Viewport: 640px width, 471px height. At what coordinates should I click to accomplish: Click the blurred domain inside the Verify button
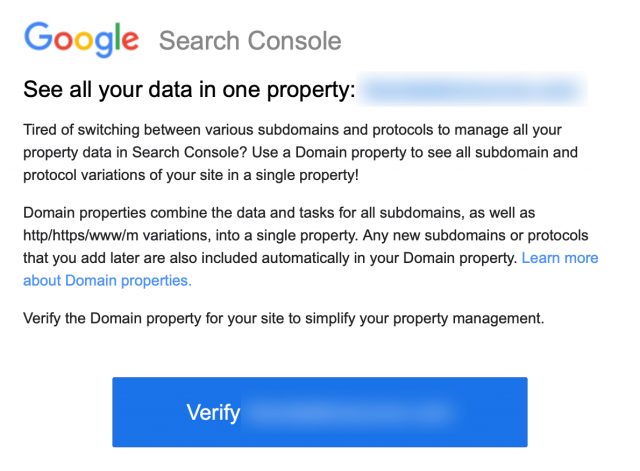coord(350,412)
